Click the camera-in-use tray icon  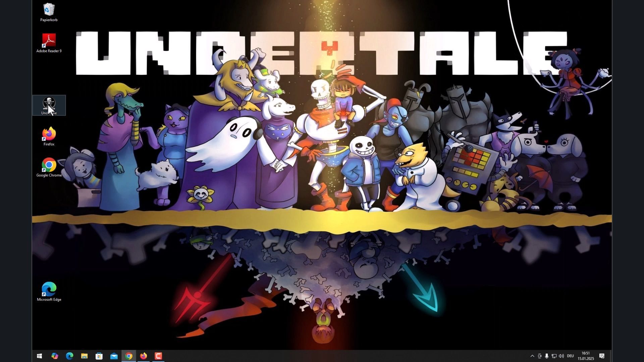[540, 356]
